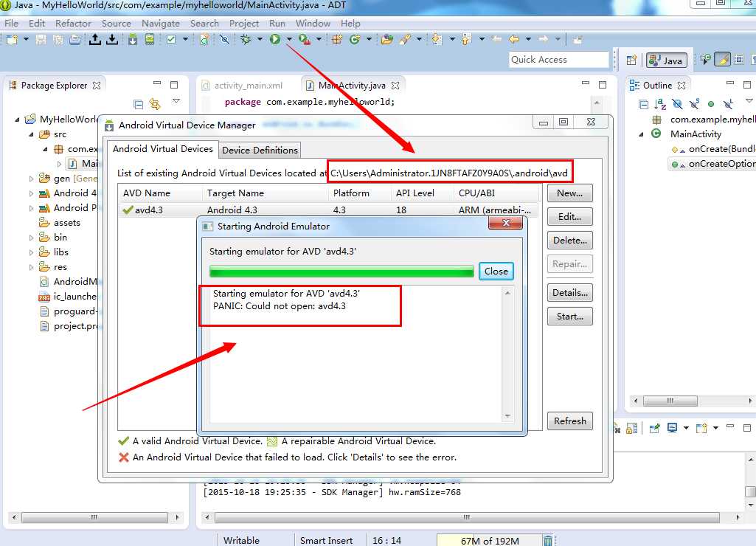
Task: Click the Run External Tools icon
Action: (x=304, y=39)
